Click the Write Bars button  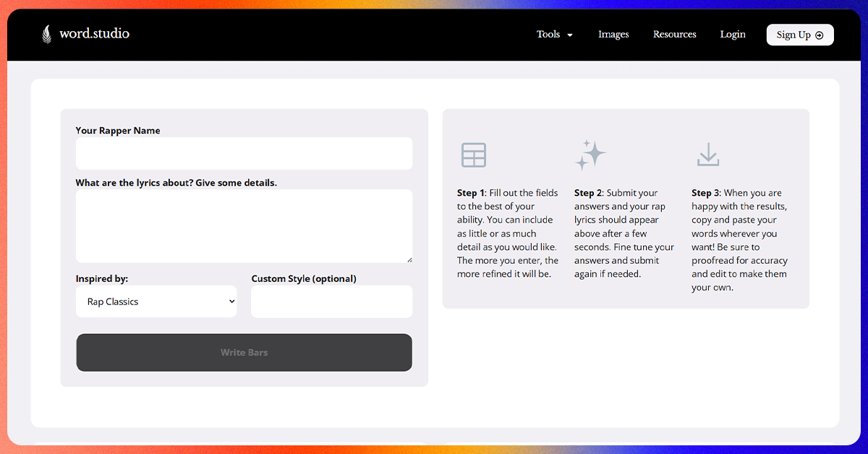click(x=244, y=353)
